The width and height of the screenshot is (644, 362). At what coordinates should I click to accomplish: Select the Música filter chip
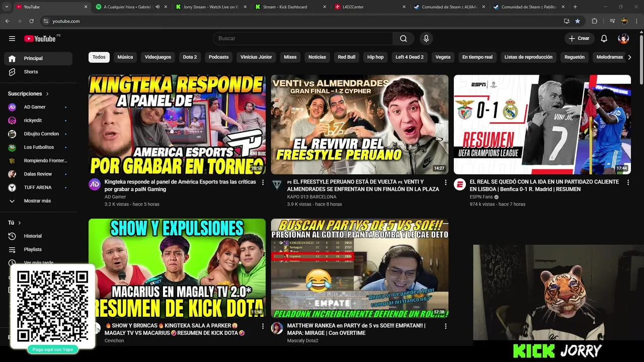point(125,57)
